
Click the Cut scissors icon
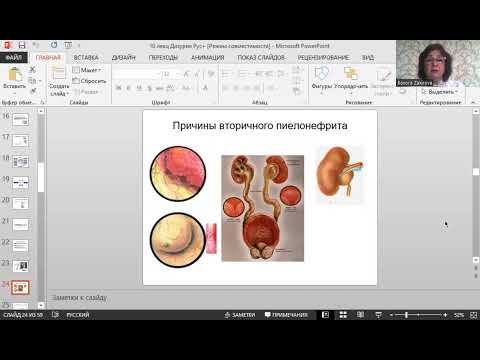click(x=32, y=69)
